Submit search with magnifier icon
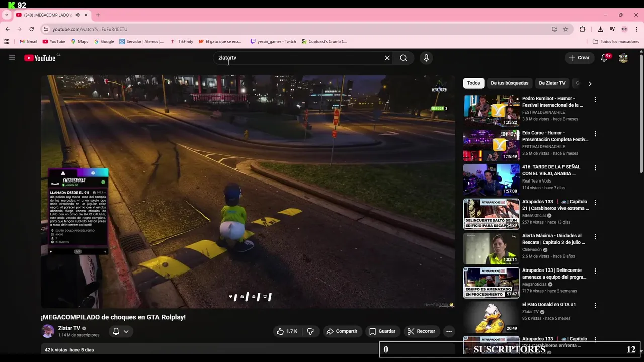The width and height of the screenshot is (644, 362). point(404,58)
